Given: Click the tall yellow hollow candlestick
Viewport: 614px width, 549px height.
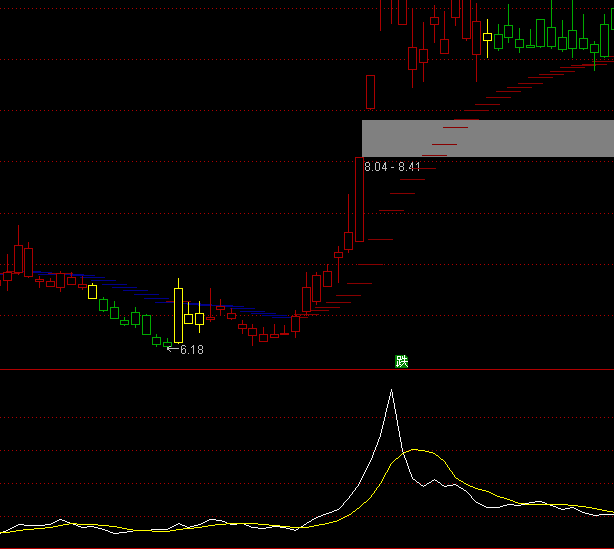Looking at the screenshot, I should (x=179, y=315).
